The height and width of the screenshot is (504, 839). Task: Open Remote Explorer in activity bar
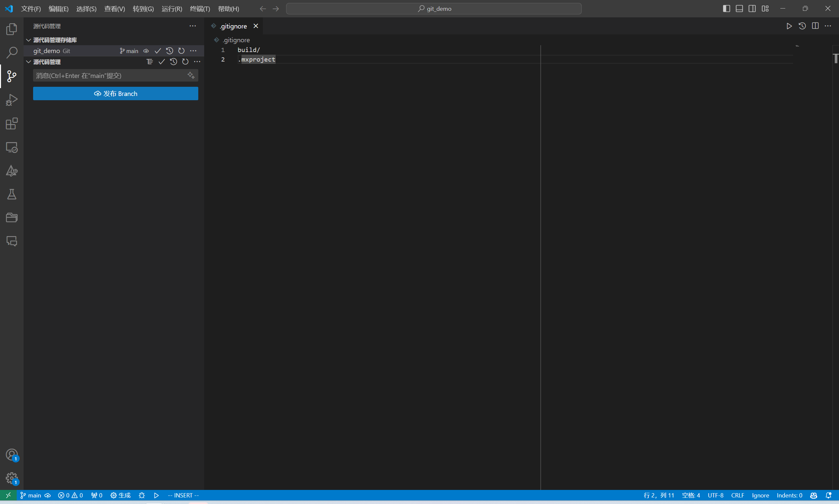coord(11,147)
